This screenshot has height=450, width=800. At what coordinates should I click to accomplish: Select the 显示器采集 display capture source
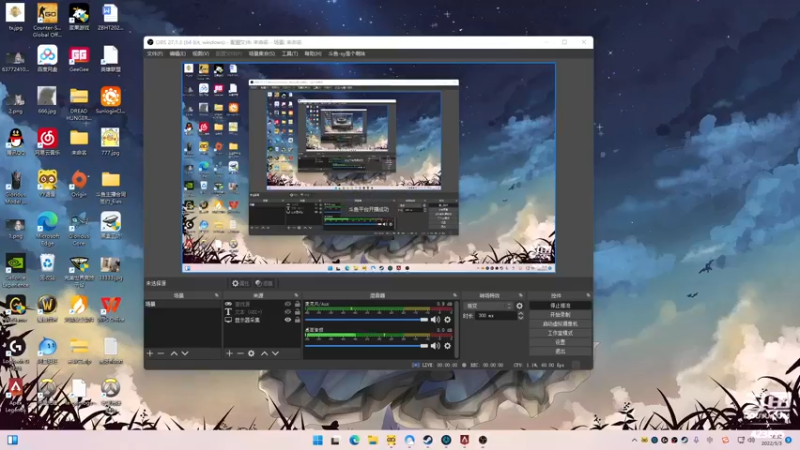(x=249, y=320)
